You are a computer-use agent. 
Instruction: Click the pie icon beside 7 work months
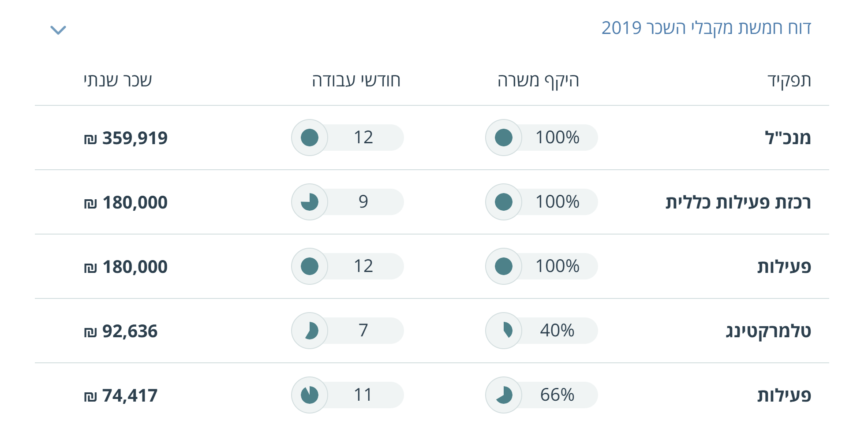[309, 331]
